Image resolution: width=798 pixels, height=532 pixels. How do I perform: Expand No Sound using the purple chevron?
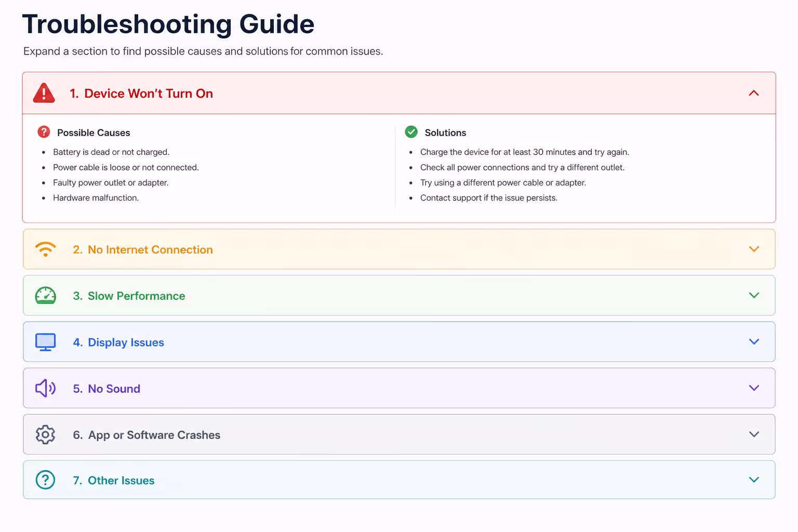tap(754, 388)
